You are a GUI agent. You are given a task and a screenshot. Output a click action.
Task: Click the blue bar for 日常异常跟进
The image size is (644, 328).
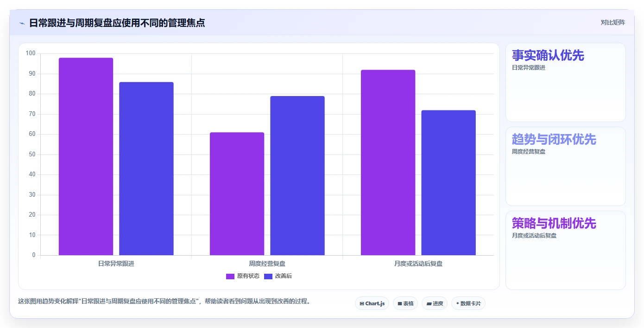[146, 168]
